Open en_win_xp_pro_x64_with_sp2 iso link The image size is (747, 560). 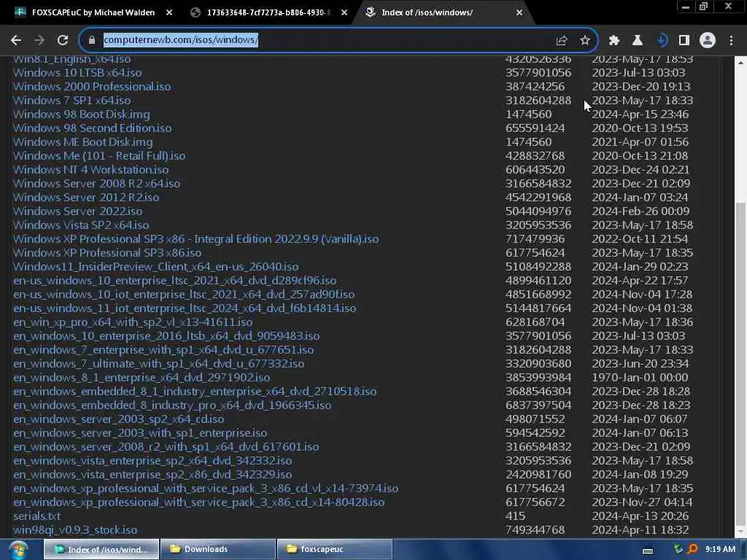133,322
